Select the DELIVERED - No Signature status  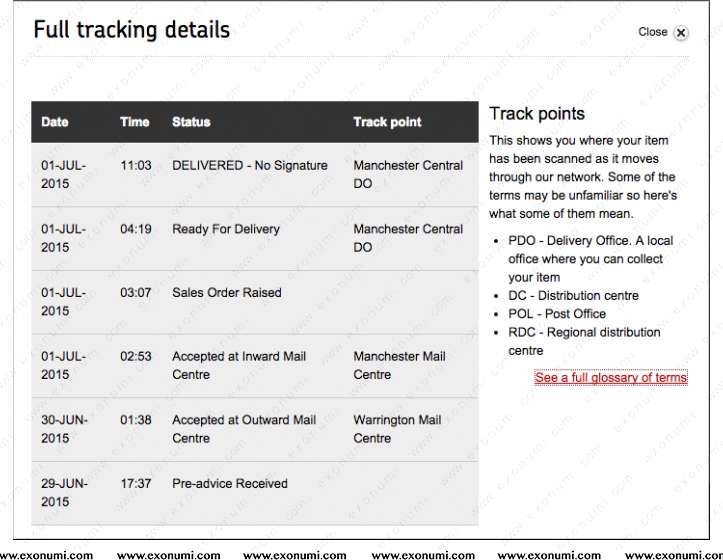[249, 165]
